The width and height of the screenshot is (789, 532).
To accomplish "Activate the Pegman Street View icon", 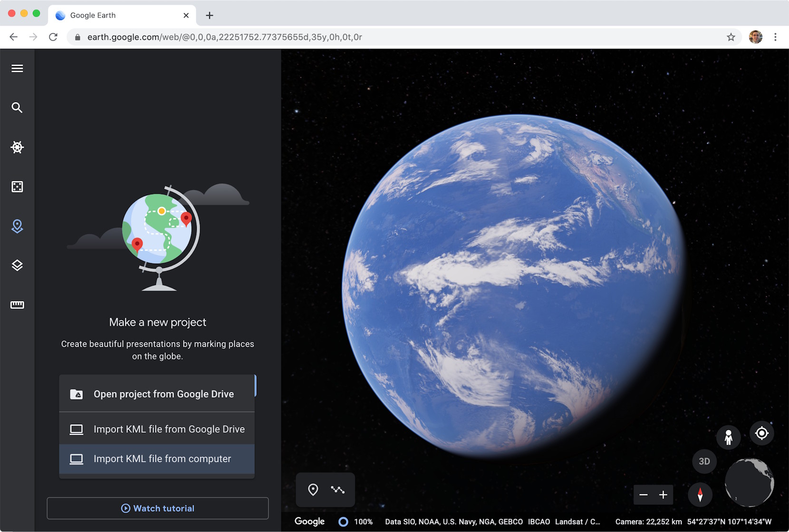I will pos(728,437).
